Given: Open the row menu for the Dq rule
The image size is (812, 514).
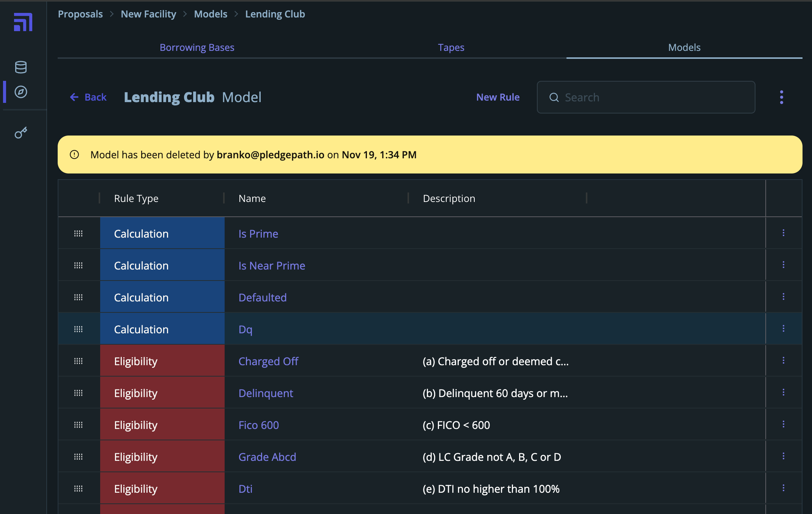Looking at the screenshot, I should (x=783, y=329).
